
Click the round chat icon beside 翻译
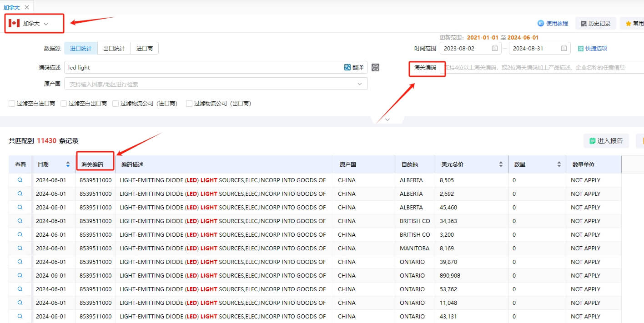375,67
